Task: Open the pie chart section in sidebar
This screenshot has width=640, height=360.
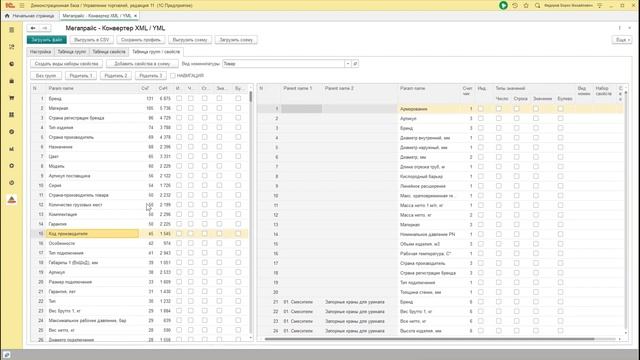Action: (x=12, y=64)
